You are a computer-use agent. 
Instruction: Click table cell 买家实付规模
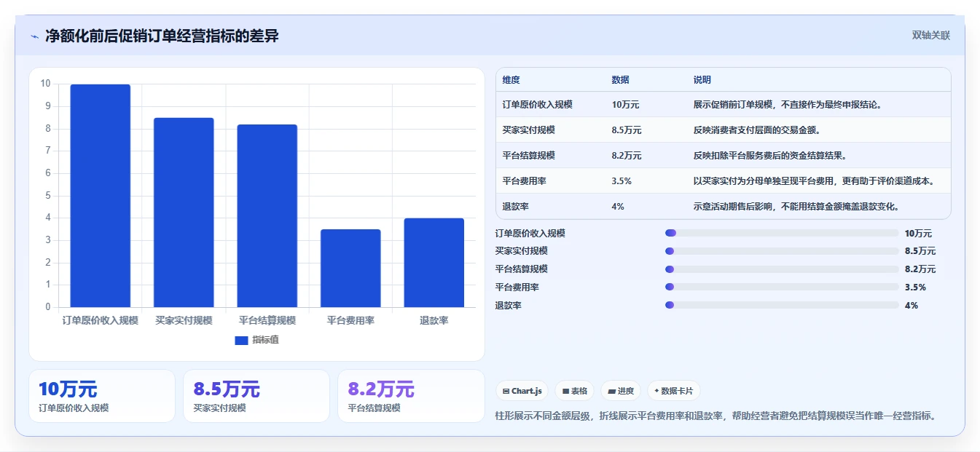(529, 130)
